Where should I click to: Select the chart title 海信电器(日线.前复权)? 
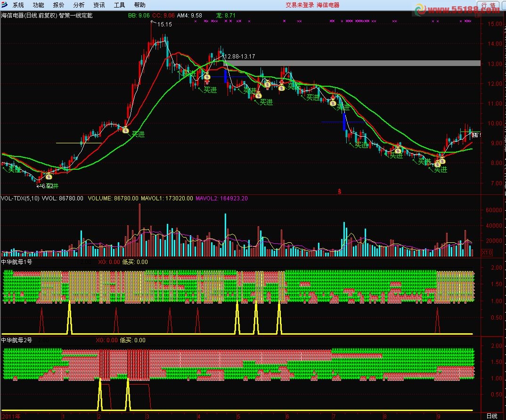pos(29,15)
